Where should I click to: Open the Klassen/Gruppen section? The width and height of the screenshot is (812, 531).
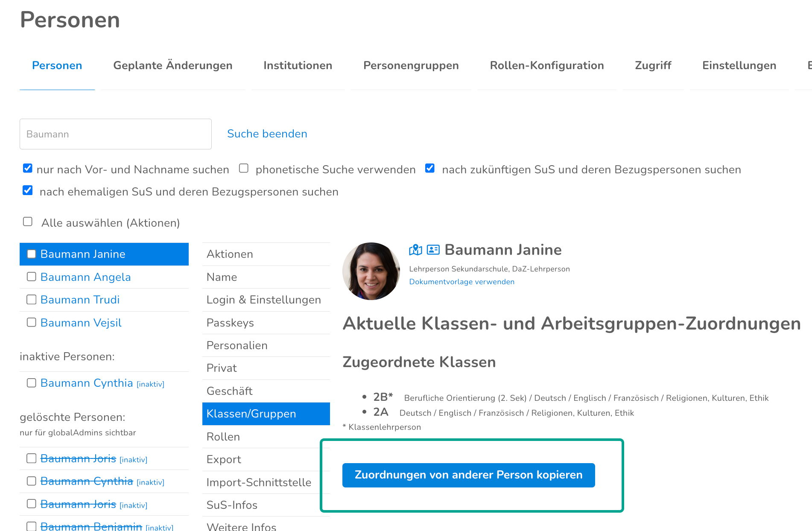[266, 414]
